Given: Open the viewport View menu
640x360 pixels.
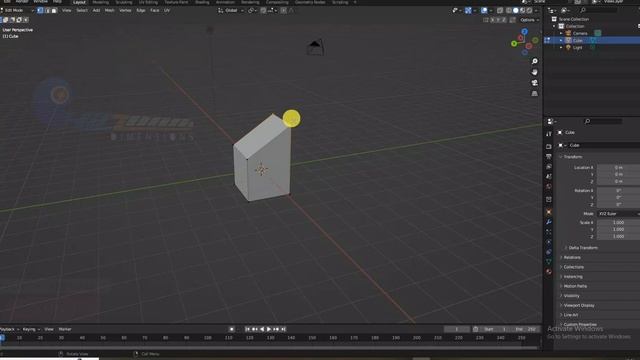Looking at the screenshot, I should click(67, 10).
